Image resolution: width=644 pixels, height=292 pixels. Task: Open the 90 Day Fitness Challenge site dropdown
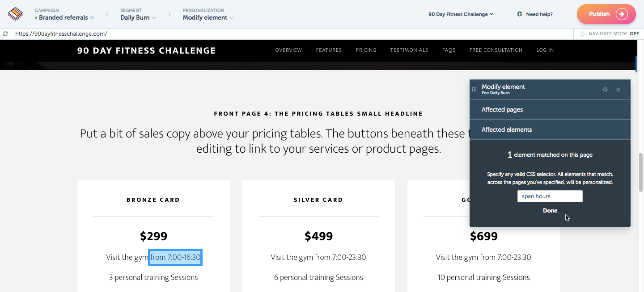pyautogui.click(x=461, y=14)
